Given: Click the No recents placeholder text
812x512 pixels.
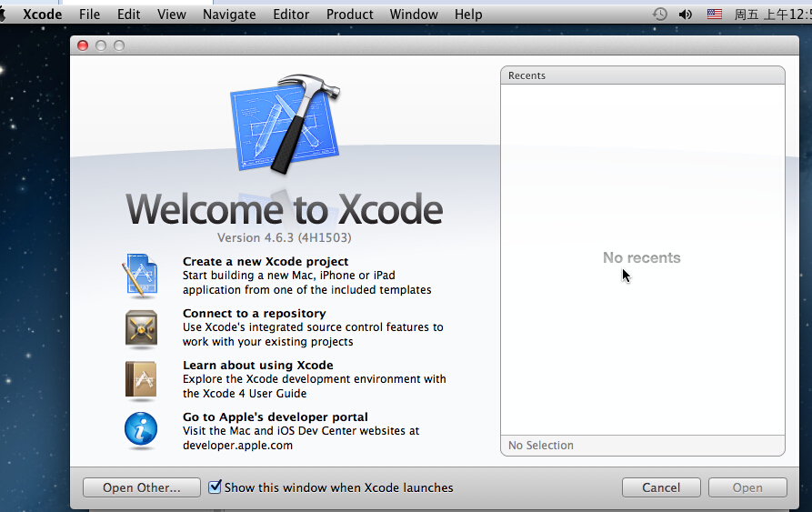Looking at the screenshot, I should [642, 257].
